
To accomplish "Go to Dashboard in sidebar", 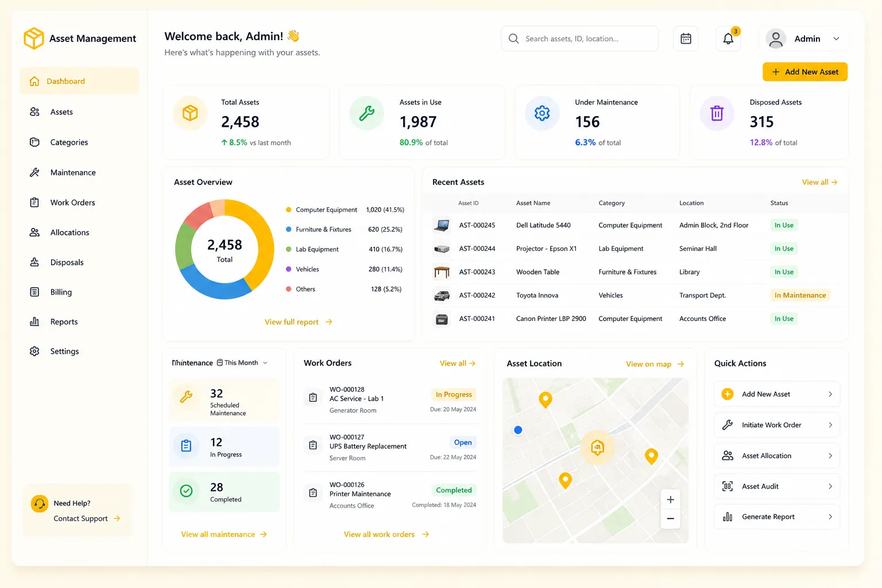I will 79,81.
